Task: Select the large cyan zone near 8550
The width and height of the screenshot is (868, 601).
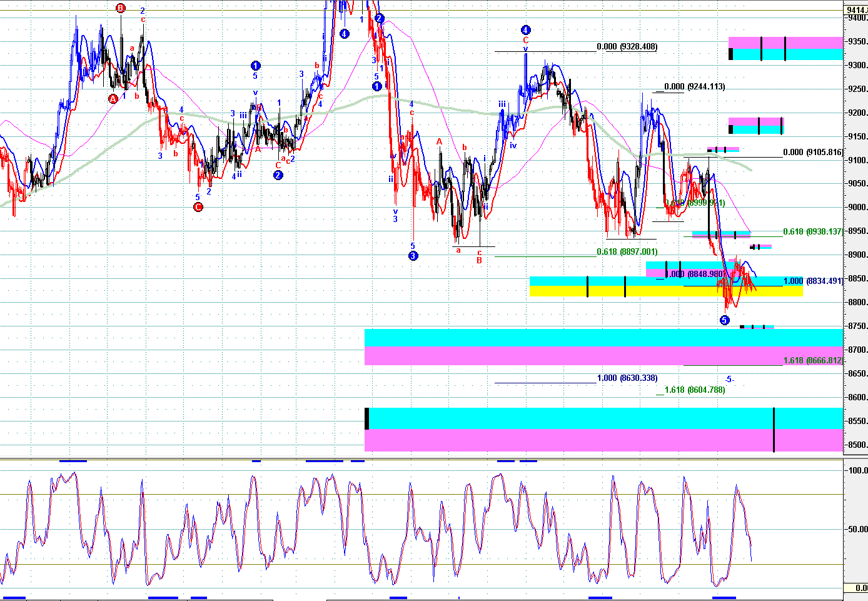Action: (x=603, y=418)
